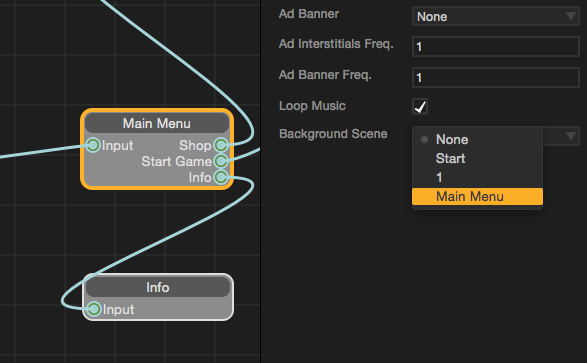Open the Ad Banner dropdown
The width and height of the screenshot is (587, 363).
tap(496, 16)
